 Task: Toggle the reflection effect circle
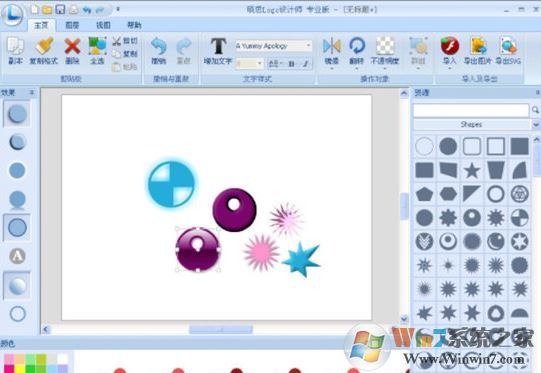coord(17,199)
